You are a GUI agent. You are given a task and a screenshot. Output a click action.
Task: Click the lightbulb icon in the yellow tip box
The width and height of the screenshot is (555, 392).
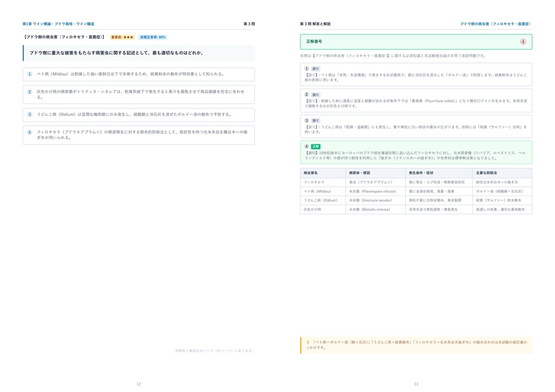click(308, 342)
